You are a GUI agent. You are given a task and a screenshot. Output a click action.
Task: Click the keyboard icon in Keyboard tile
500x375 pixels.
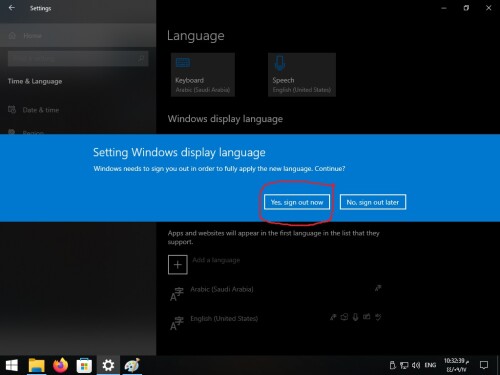pos(183,62)
